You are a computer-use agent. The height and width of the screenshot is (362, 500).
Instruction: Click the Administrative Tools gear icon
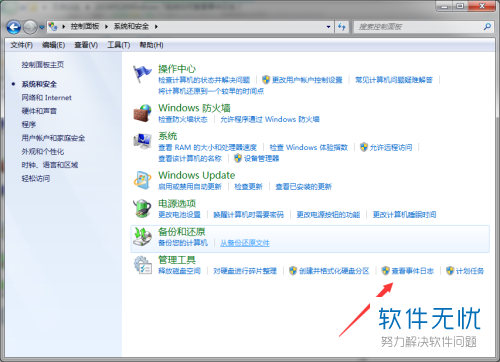click(143, 265)
